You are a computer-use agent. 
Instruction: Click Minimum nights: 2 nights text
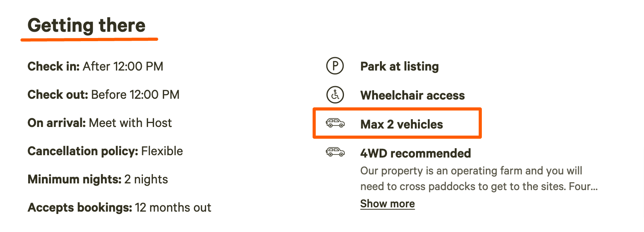(98, 179)
